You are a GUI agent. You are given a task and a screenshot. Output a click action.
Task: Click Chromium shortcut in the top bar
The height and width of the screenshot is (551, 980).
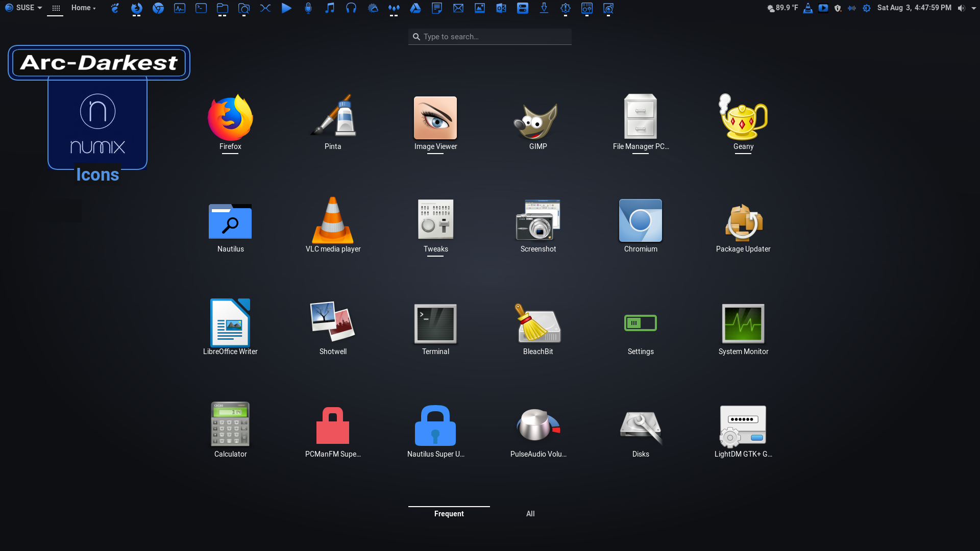click(158, 8)
